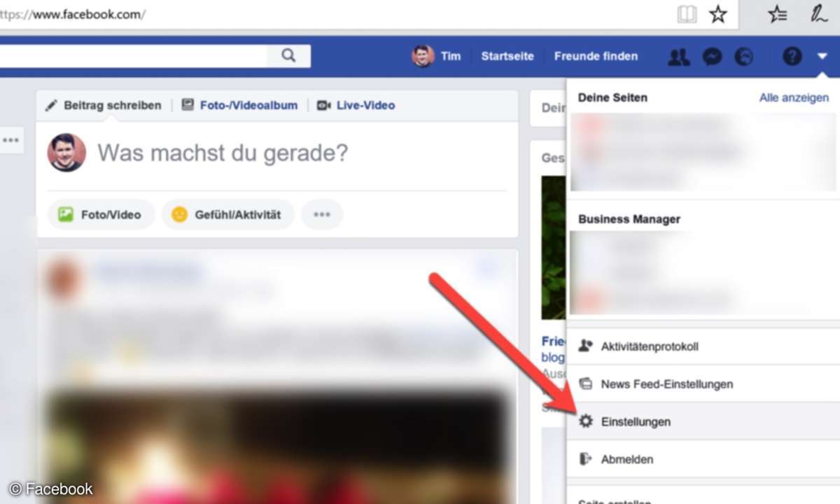Click composer profile avatar
The height and width of the screenshot is (504, 840).
pos(66,153)
